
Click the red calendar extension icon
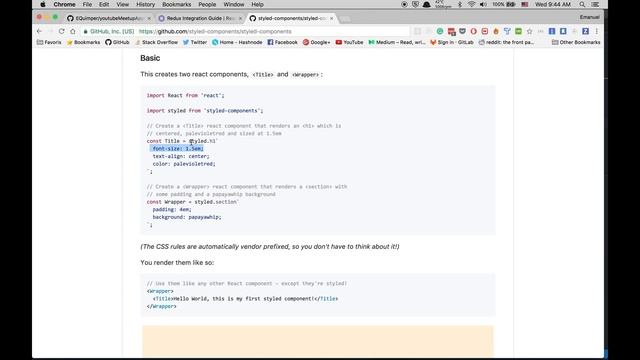click(451, 31)
